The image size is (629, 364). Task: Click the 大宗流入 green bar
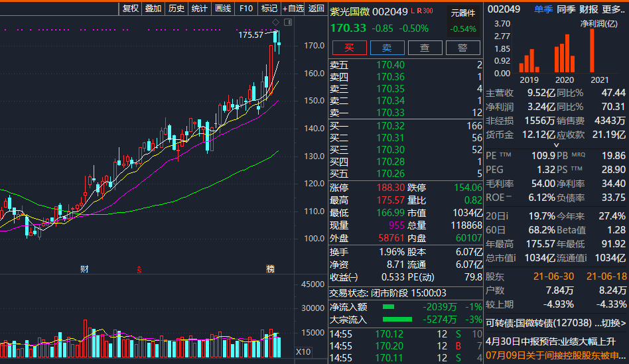(397, 320)
